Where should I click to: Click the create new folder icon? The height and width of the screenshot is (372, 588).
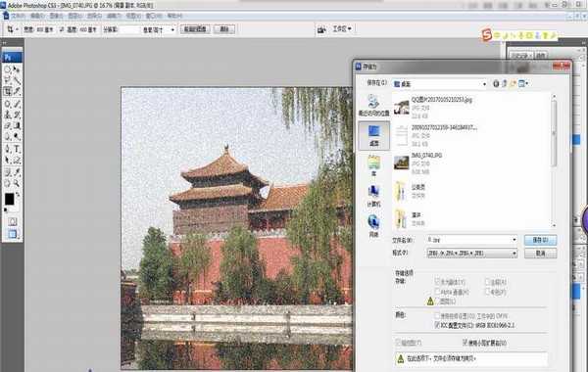[513, 83]
